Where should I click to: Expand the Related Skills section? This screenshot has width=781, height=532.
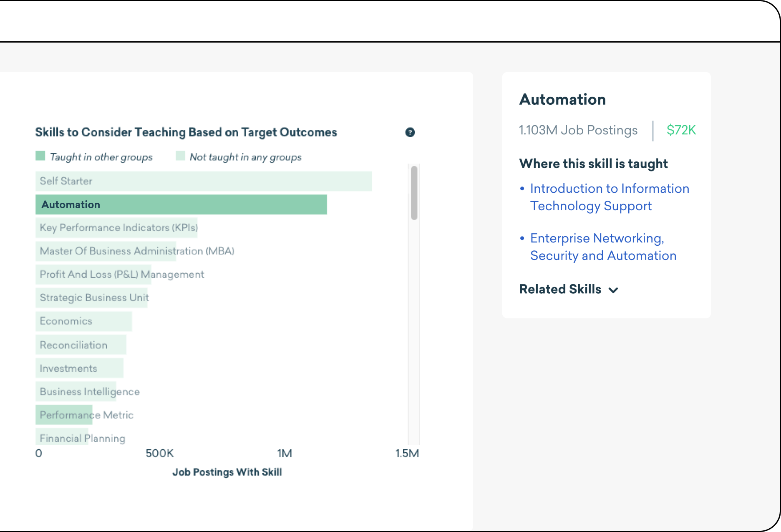[568, 289]
